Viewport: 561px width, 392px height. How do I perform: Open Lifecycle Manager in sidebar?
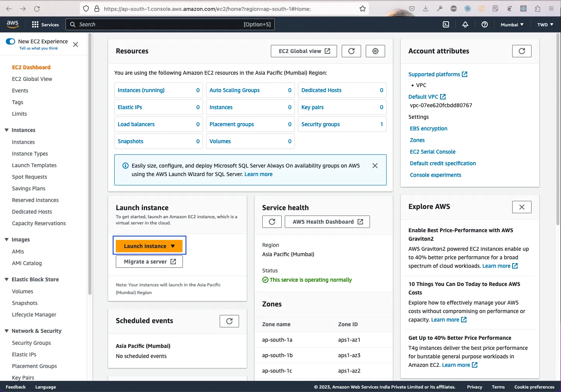click(34, 315)
